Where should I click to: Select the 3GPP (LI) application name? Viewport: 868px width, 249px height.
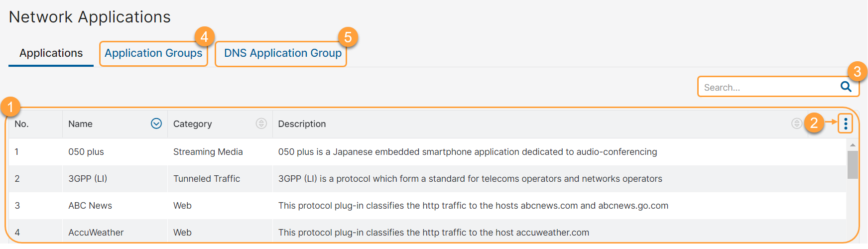click(x=88, y=179)
